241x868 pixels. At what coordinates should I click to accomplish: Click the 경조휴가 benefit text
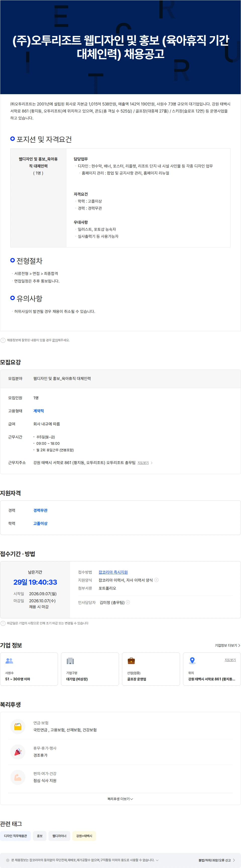(40, 755)
